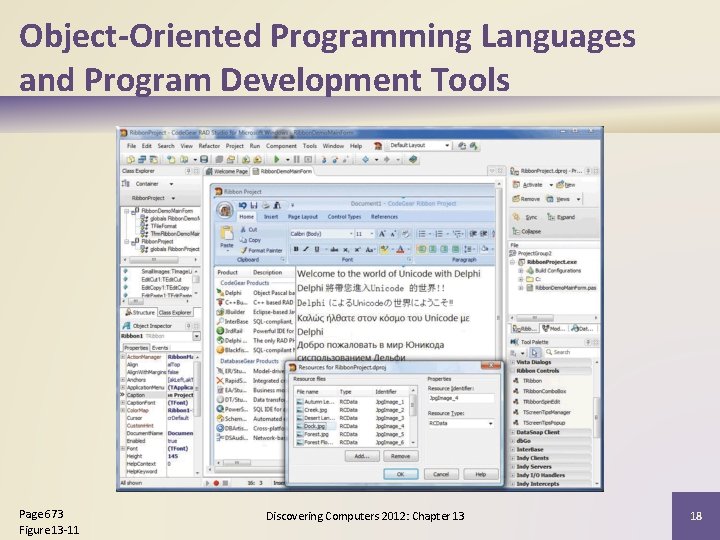Click Expand in the Project Manager toolbar
This screenshot has height=540, width=720.
click(x=561, y=217)
